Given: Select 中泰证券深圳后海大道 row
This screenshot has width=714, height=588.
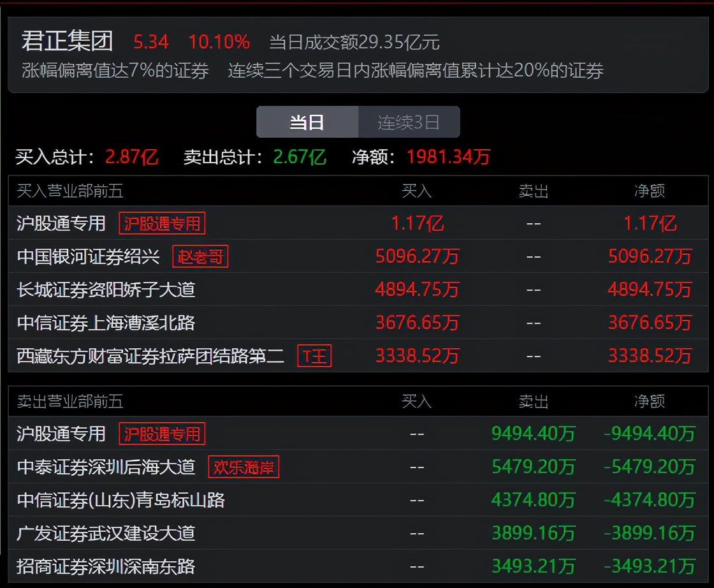Looking at the screenshot, I should pos(358,467).
